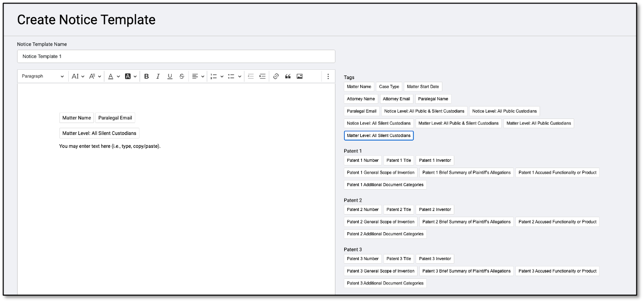Insert Patent 2 Additional Document Categories tag
Image resolution: width=644 pixels, height=302 pixels.
385,234
